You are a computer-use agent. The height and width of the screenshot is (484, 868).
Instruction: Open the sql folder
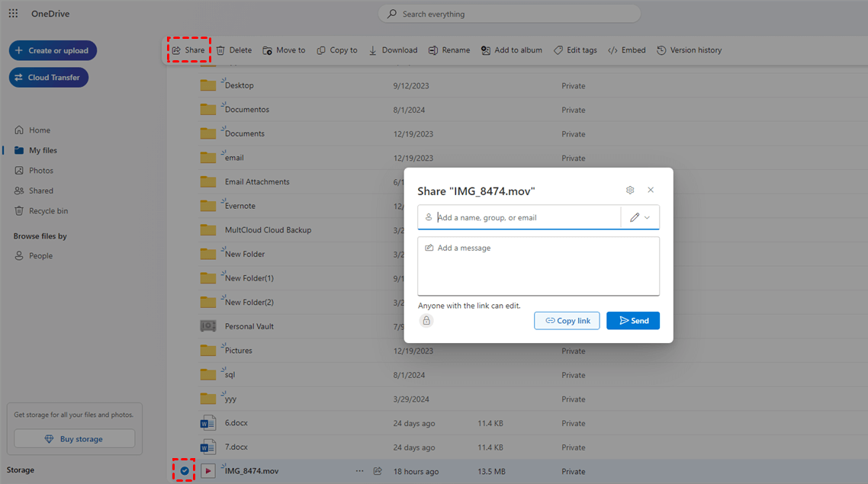click(x=230, y=374)
